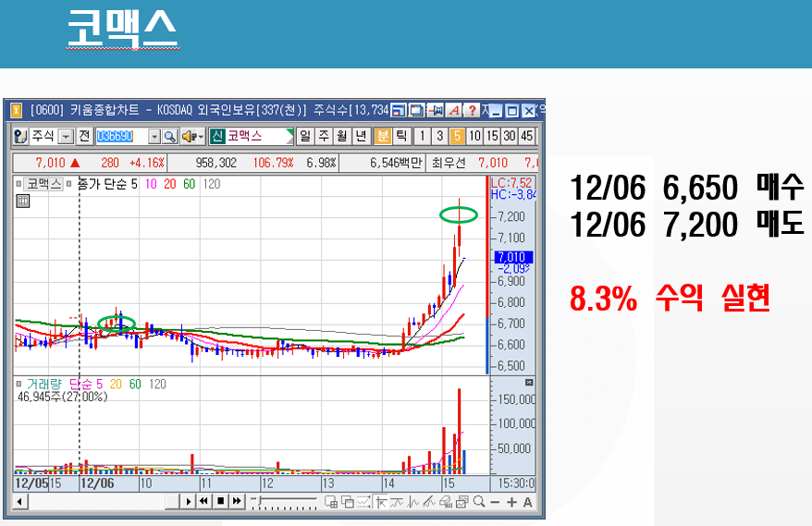812x526 pixels.
Task: Click the 거래량 volume legend label
Action: click(44, 385)
